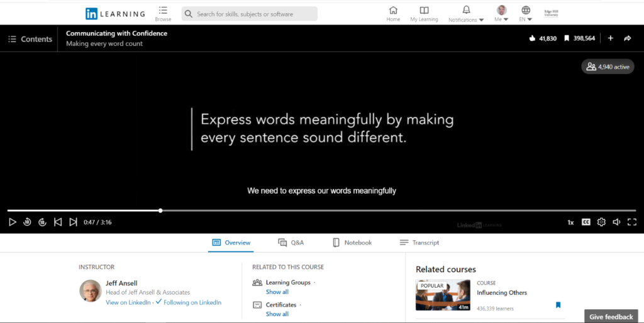The height and width of the screenshot is (323, 644).
Task: Open My Learning book icon
Action: (425, 10)
